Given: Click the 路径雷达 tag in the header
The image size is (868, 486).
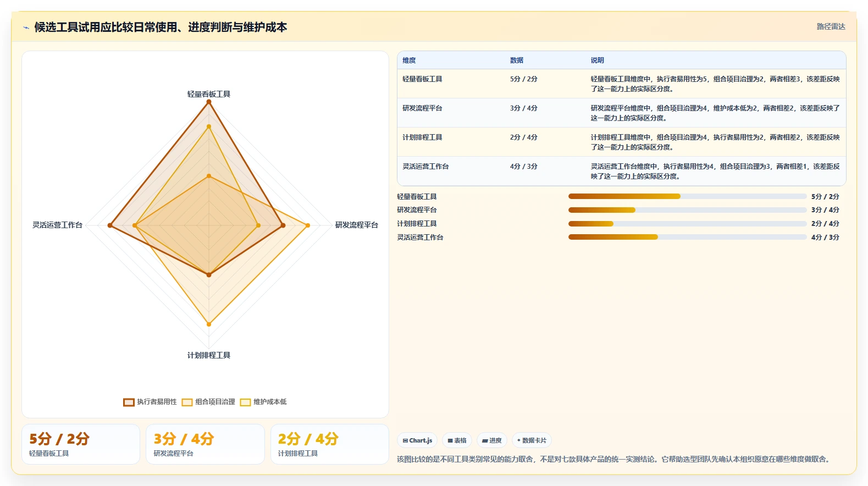Looking at the screenshot, I should click(831, 26).
